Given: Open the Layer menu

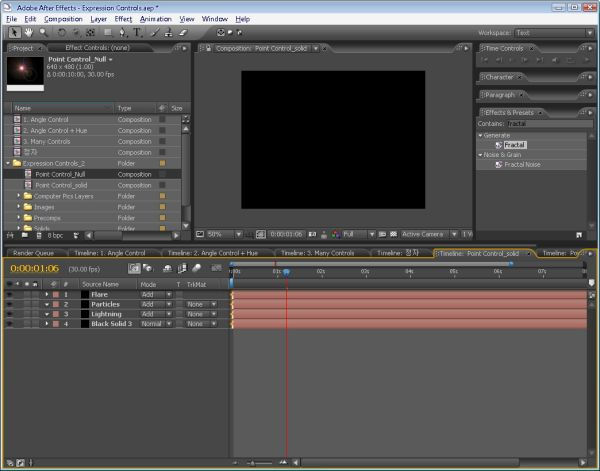Looking at the screenshot, I should tap(98, 19).
